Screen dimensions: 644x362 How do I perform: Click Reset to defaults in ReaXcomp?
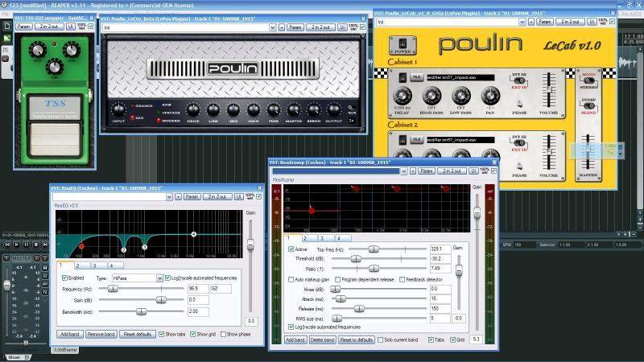coord(356,340)
